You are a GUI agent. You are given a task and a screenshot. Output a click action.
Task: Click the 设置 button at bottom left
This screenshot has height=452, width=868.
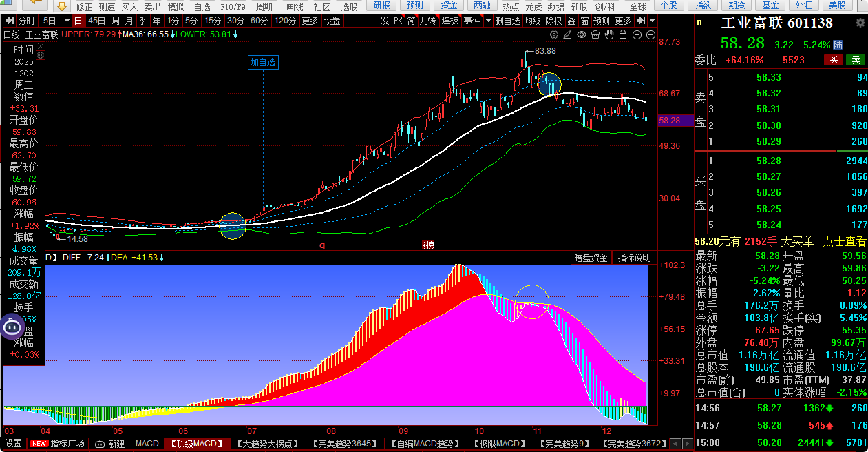pyautogui.click(x=14, y=444)
